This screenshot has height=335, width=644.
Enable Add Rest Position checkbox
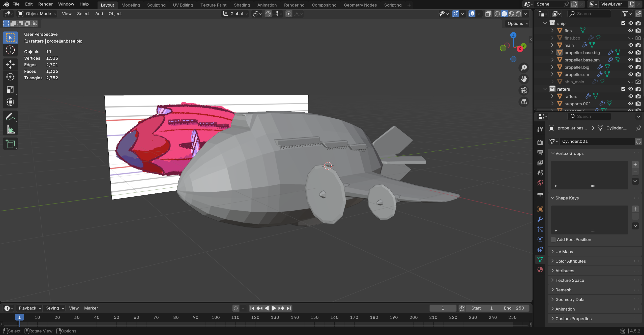click(553, 240)
